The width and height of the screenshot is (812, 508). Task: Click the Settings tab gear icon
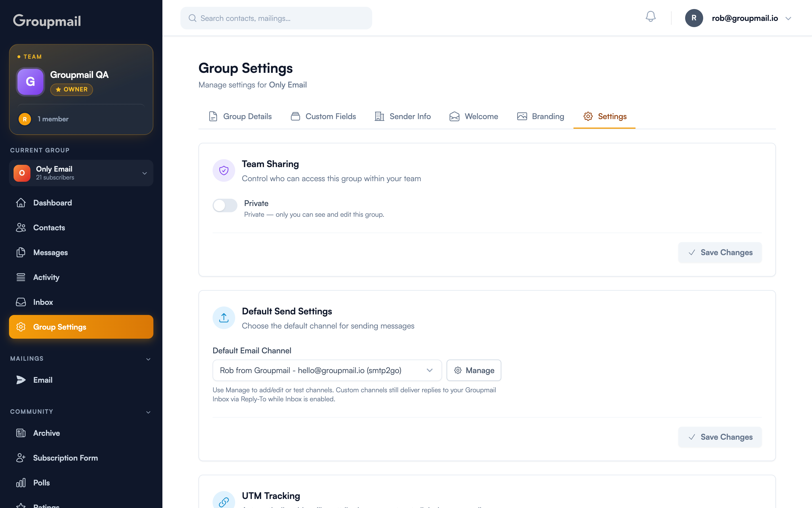pyautogui.click(x=588, y=116)
